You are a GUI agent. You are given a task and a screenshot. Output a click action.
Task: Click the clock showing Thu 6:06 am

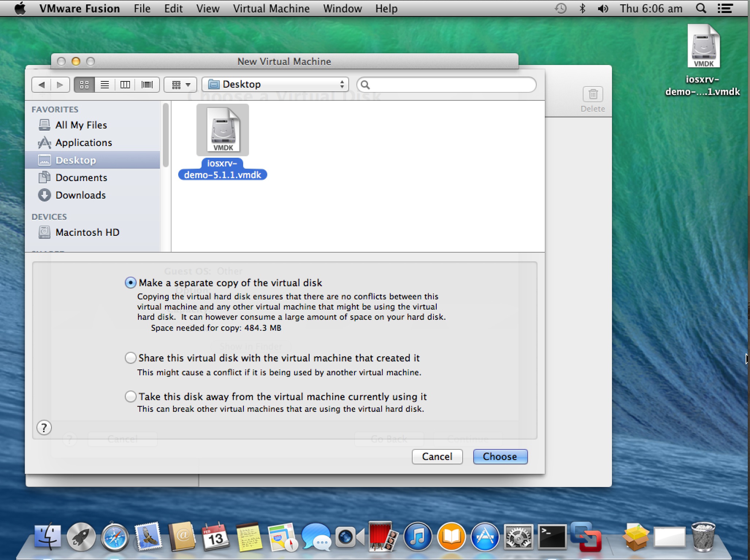click(x=651, y=8)
